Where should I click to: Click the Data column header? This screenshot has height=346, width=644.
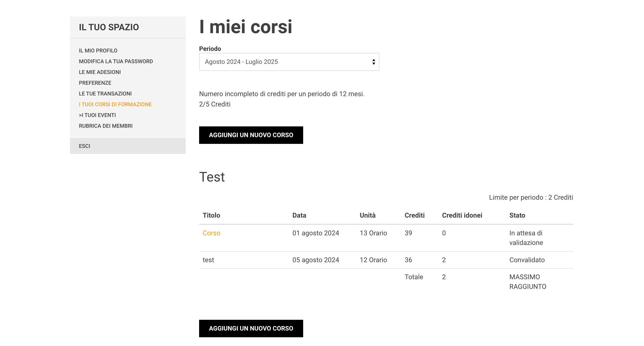[299, 215]
